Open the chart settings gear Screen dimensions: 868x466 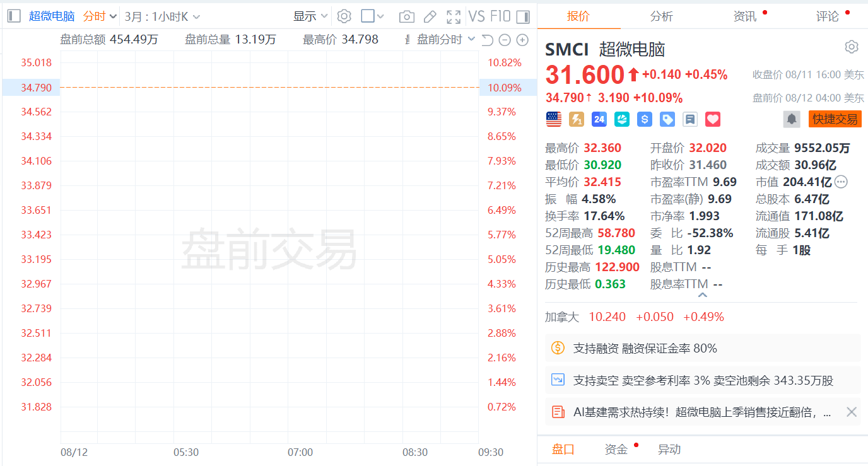pyautogui.click(x=344, y=16)
